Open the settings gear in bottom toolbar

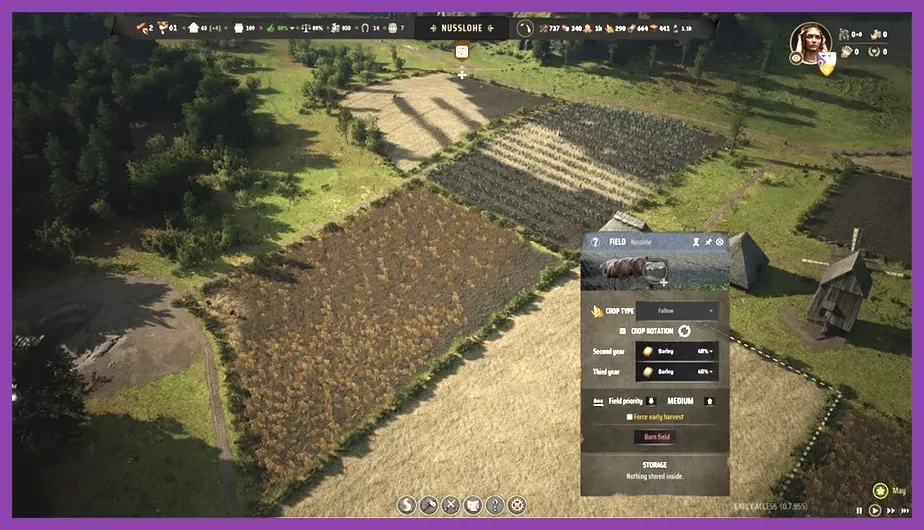point(517,505)
